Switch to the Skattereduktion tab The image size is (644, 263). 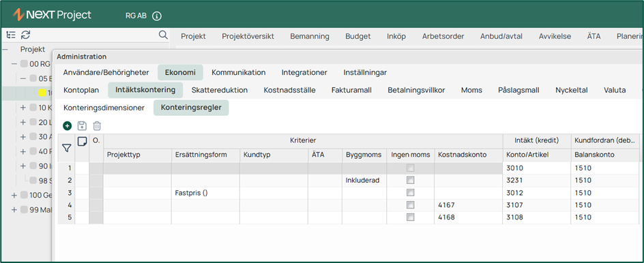(x=219, y=90)
